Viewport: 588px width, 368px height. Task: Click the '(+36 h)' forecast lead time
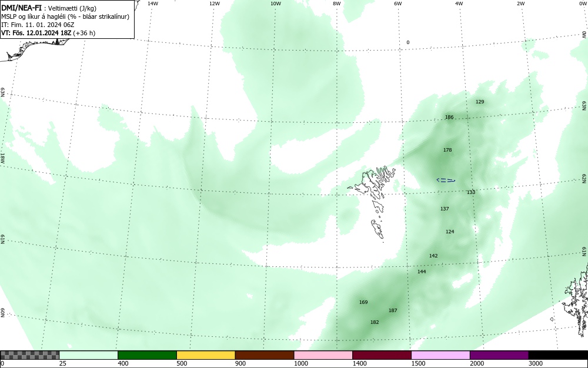tap(85, 33)
